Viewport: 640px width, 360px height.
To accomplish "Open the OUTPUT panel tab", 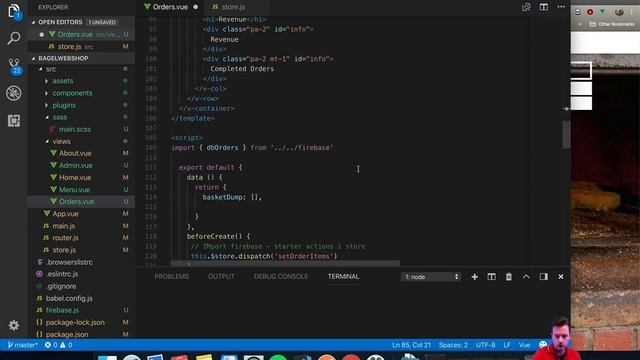I will click(221, 276).
